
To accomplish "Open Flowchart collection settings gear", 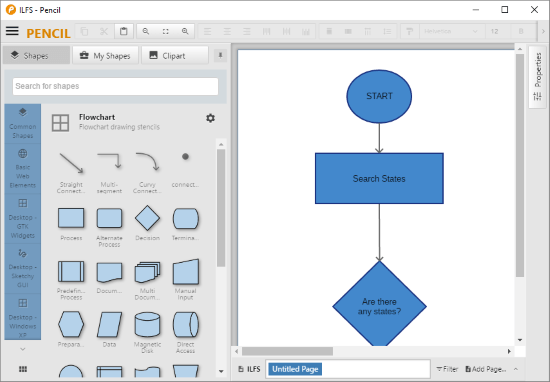I will point(210,118).
